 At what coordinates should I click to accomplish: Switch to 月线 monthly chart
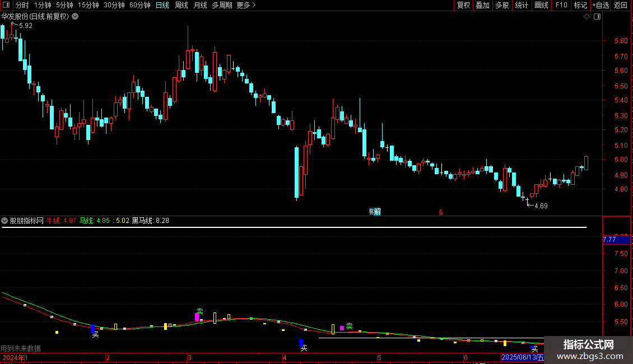[x=200, y=5]
